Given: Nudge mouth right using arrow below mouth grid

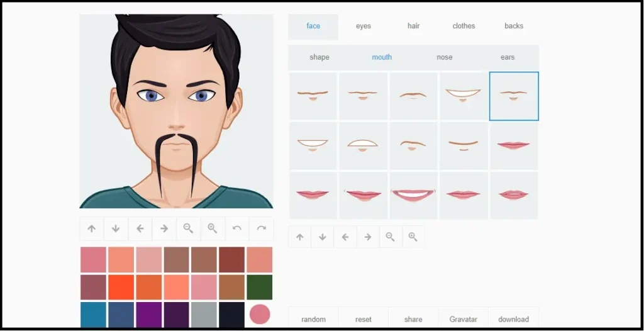Looking at the screenshot, I should 367,237.
